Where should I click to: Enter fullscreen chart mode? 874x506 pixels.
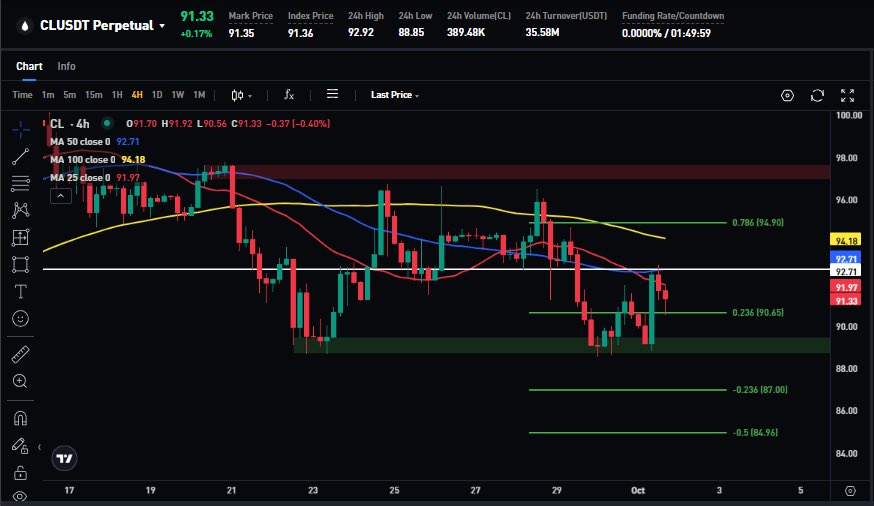point(847,95)
